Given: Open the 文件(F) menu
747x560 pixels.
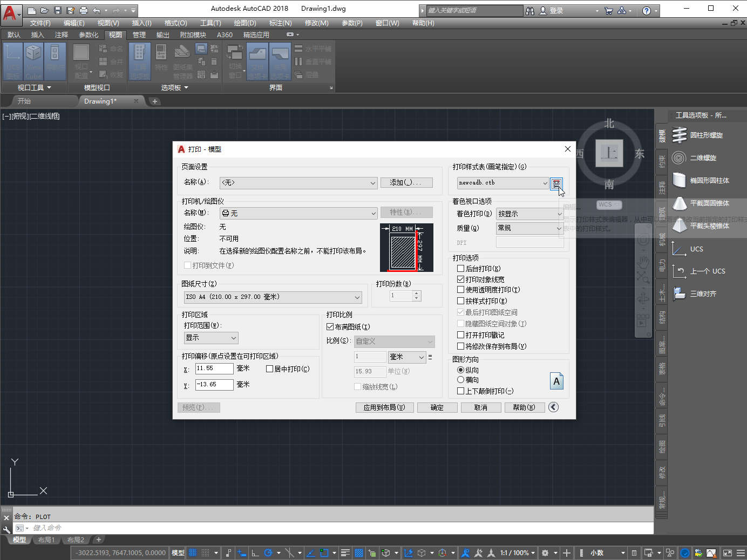Looking at the screenshot, I should tap(40, 23).
